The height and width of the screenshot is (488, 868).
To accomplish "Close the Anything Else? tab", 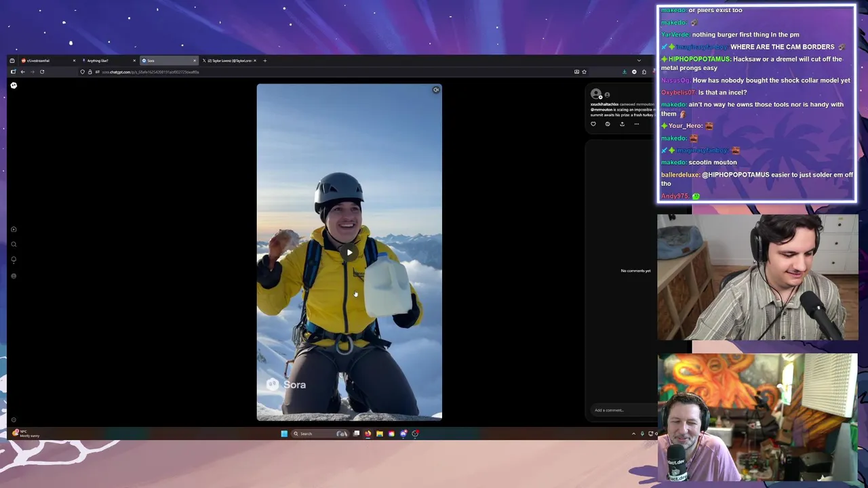I will click(134, 60).
